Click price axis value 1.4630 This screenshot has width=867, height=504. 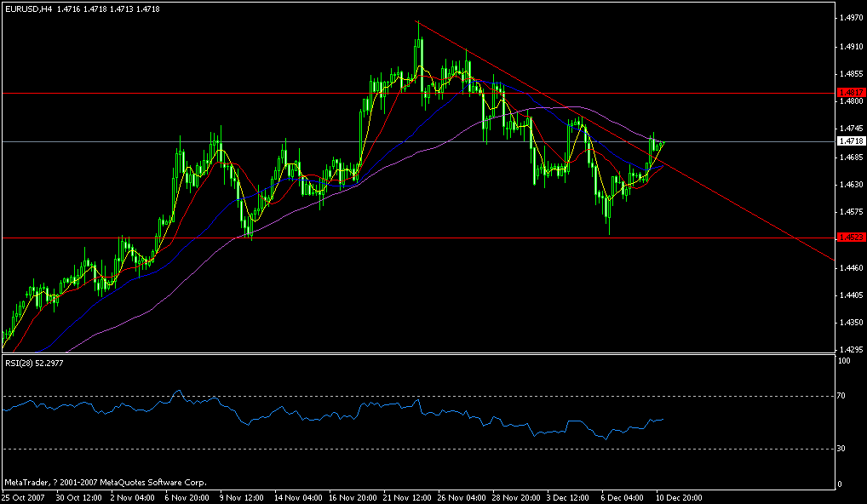click(851, 185)
